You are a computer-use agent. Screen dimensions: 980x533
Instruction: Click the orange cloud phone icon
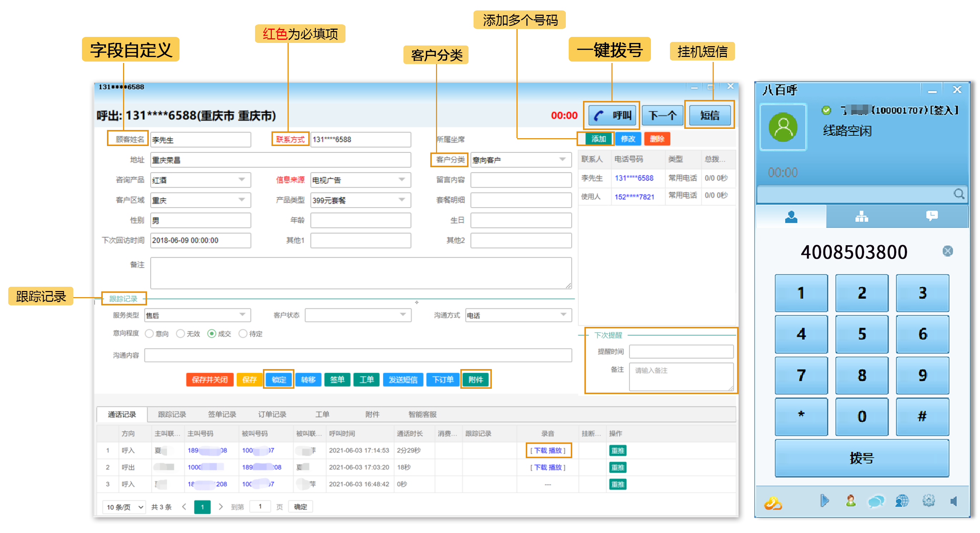(x=773, y=503)
